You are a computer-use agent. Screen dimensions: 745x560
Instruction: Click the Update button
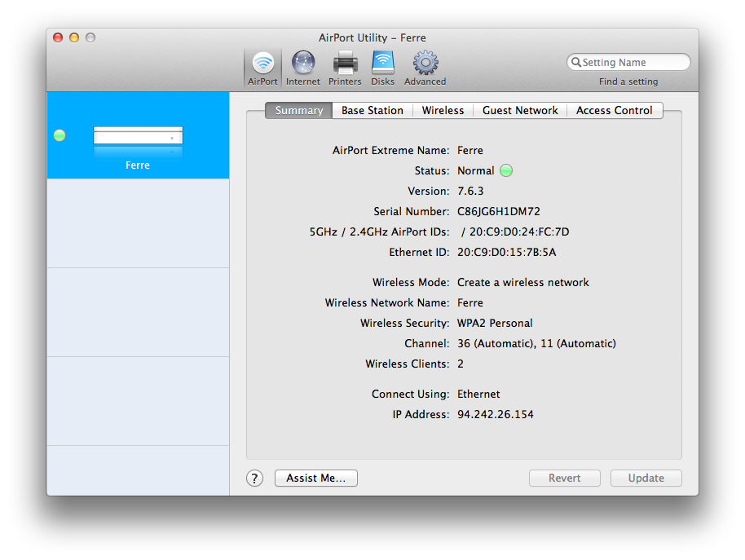(x=646, y=478)
